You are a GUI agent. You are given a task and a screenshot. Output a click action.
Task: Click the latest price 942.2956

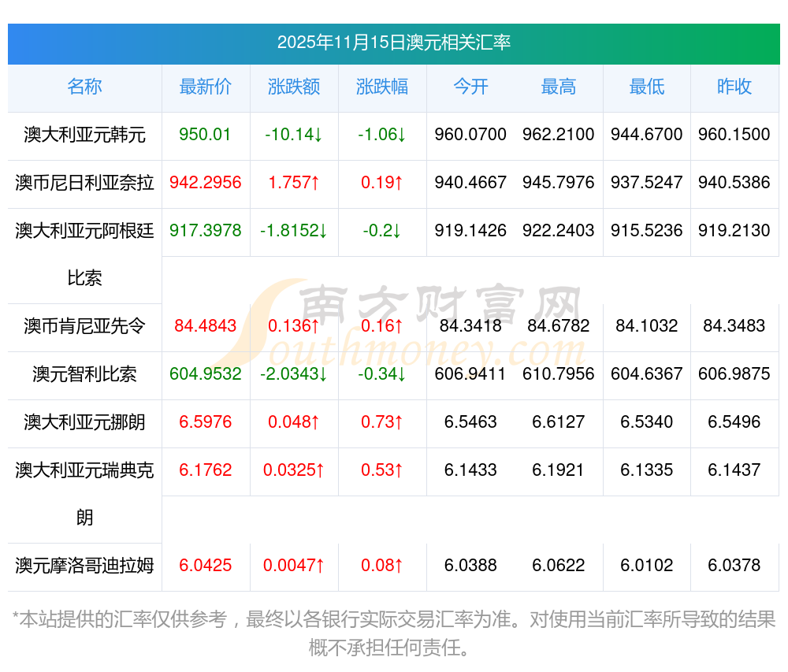[205, 183]
